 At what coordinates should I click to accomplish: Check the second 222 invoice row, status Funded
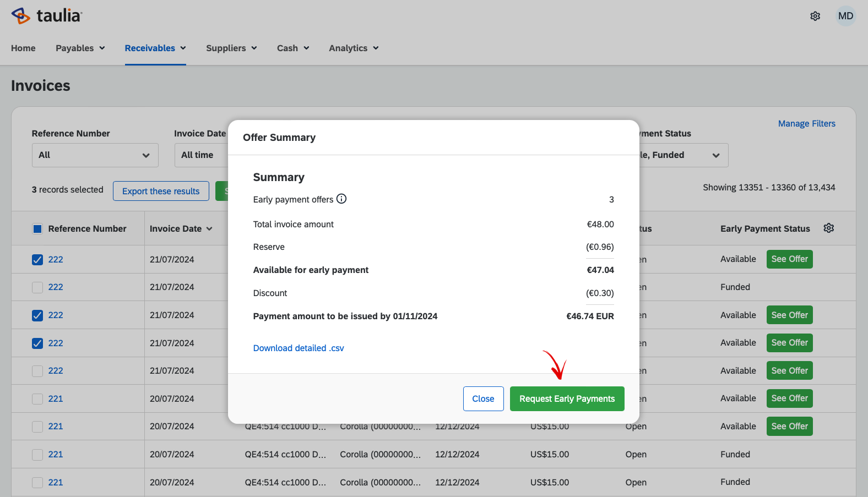(x=37, y=287)
